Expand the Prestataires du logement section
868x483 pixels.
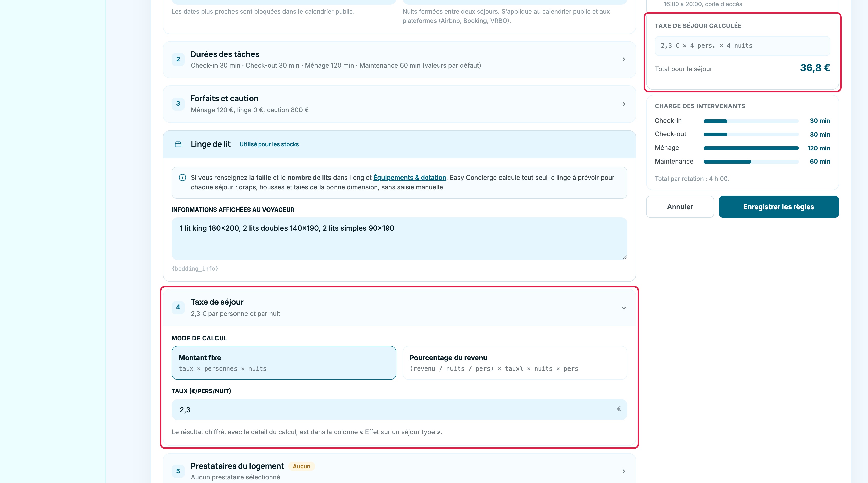click(399, 471)
